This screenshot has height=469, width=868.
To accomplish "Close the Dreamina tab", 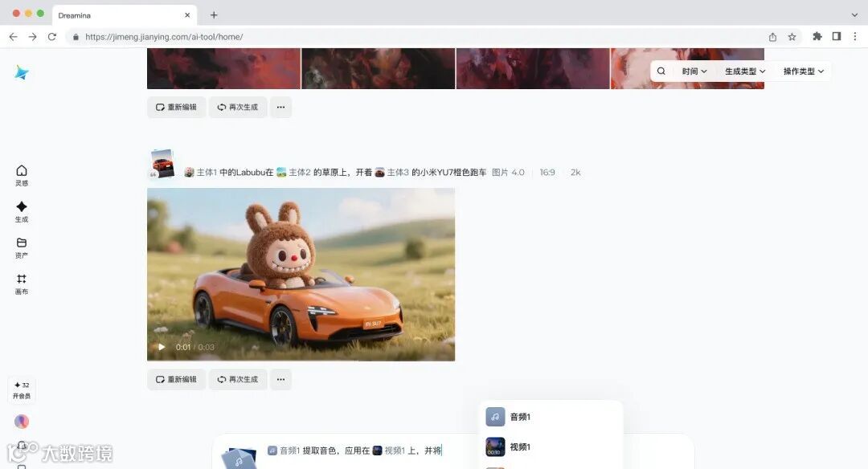I will click(x=187, y=15).
